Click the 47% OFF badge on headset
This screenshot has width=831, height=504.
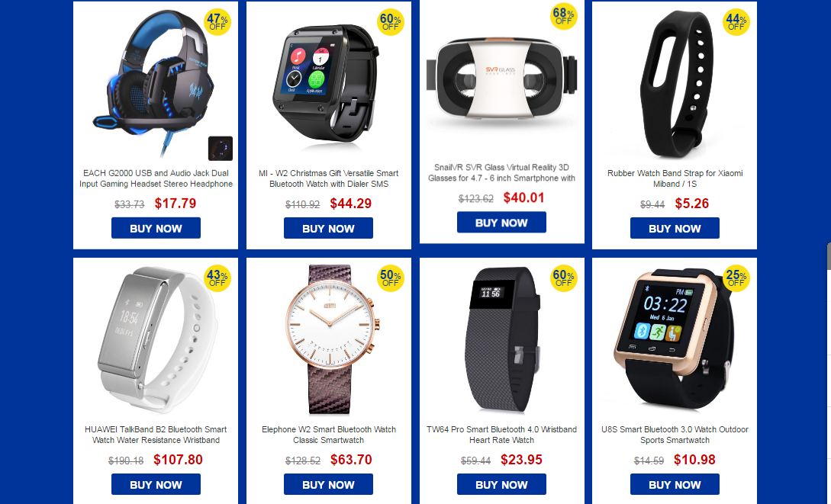click(217, 22)
